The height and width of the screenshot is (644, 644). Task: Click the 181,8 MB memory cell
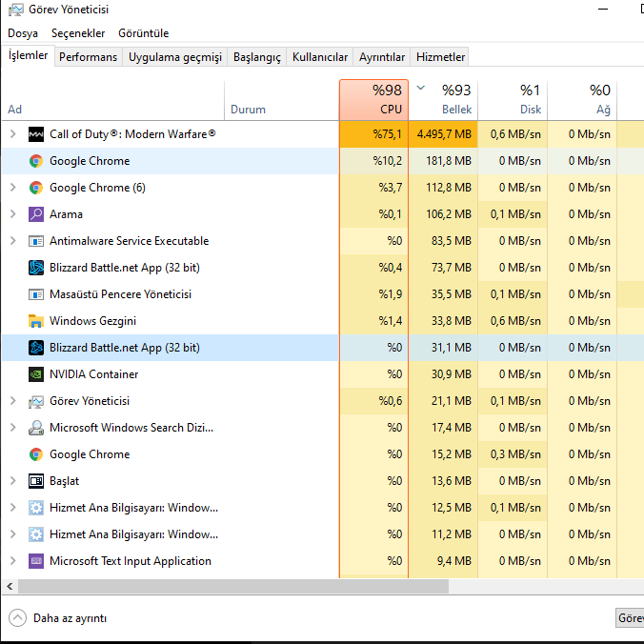(x=443, y=161)
